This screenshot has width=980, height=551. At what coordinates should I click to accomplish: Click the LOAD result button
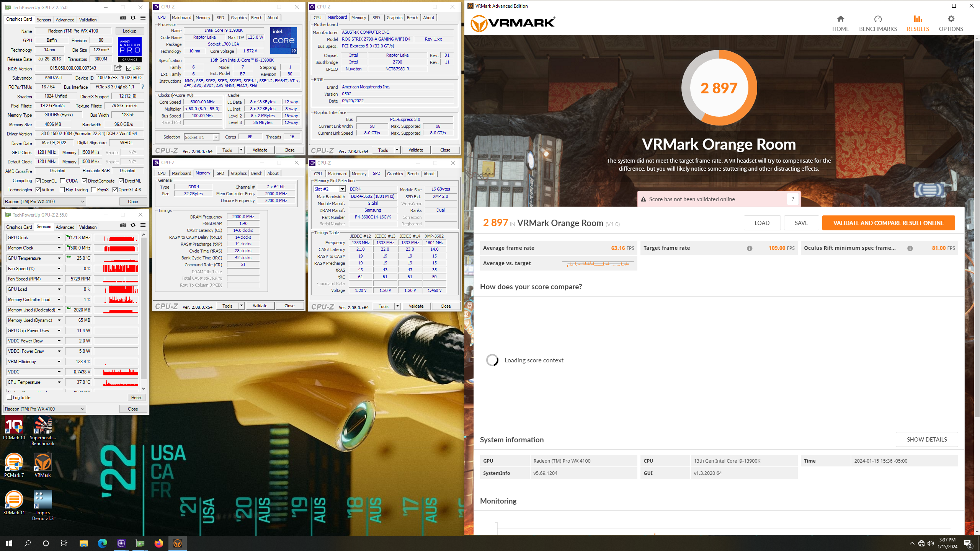[x=762, y=223]
